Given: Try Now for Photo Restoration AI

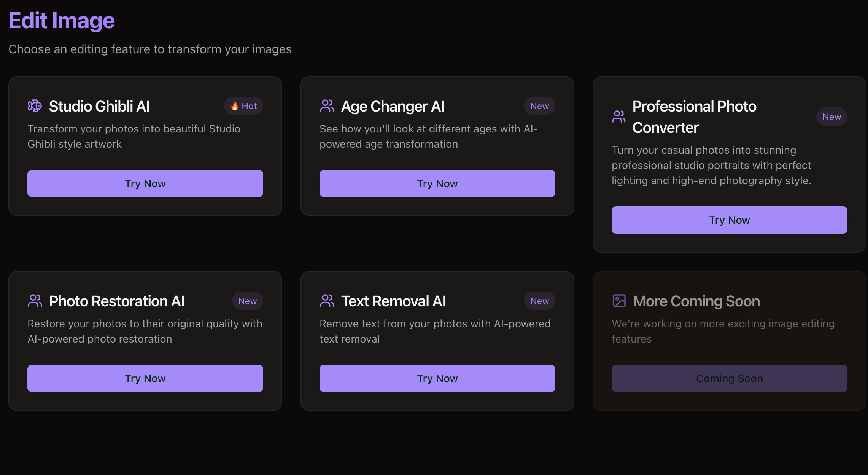Looking at the screenshot, I should pos(145,378).
